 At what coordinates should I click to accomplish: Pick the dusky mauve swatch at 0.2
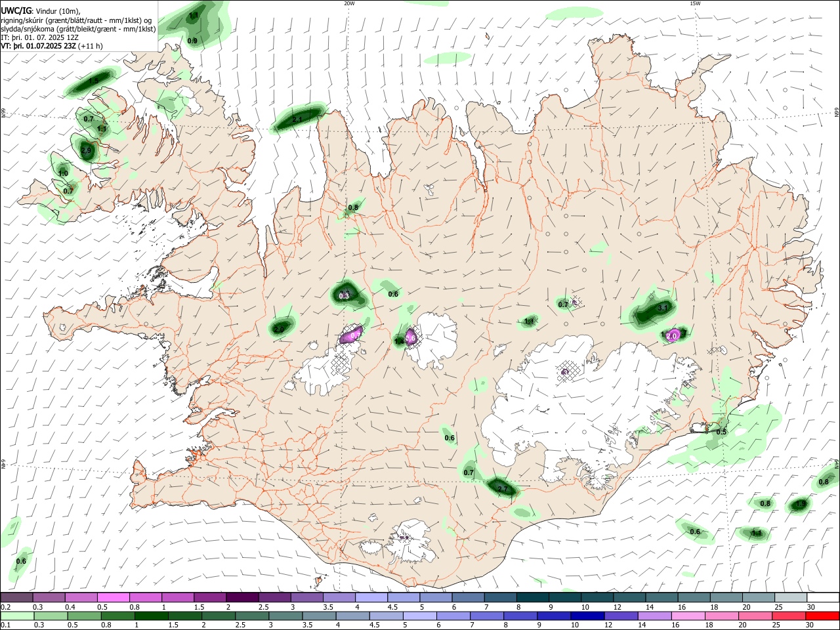pyautogui.click(x=17, y=597)
